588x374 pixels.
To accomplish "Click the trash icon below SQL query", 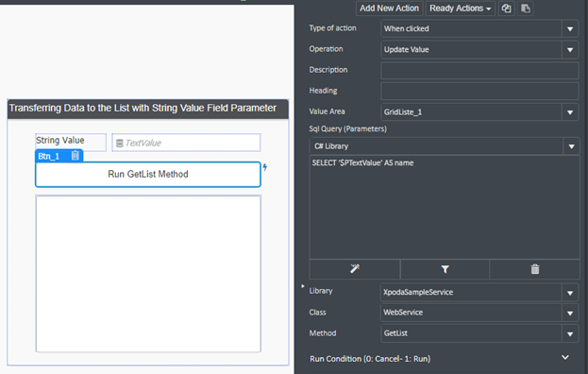I will point(535,269).
